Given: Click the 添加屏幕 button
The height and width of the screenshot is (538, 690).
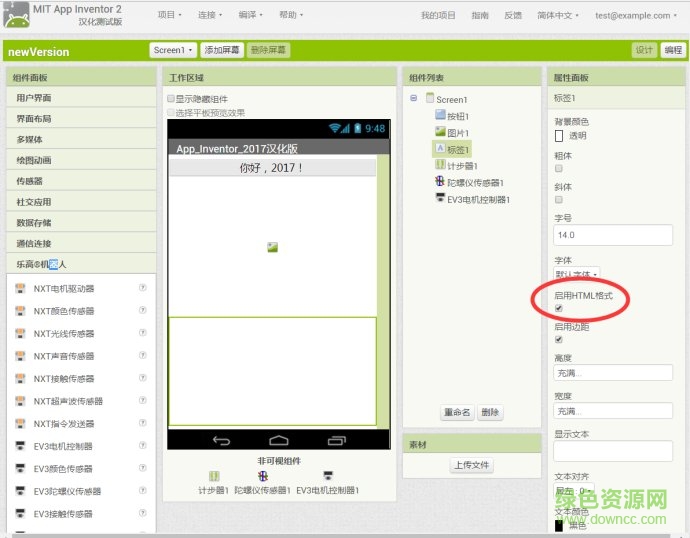Looking at the screenshot, I should click(222, 50).
